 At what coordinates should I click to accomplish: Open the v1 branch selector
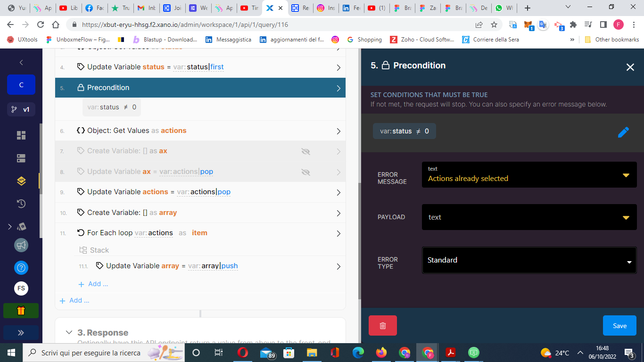(x=21, y=109)
